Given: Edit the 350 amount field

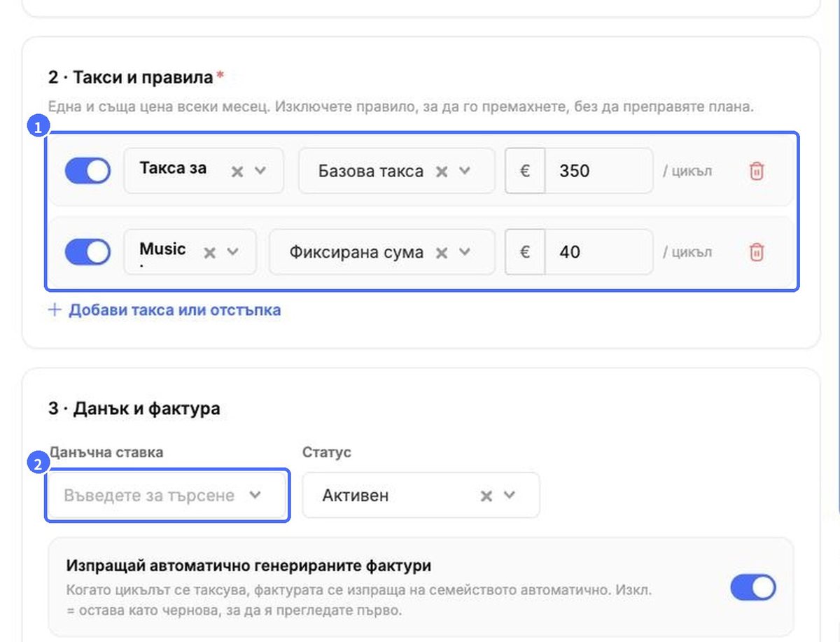Looking at the screenshot, I should [598, 171].
